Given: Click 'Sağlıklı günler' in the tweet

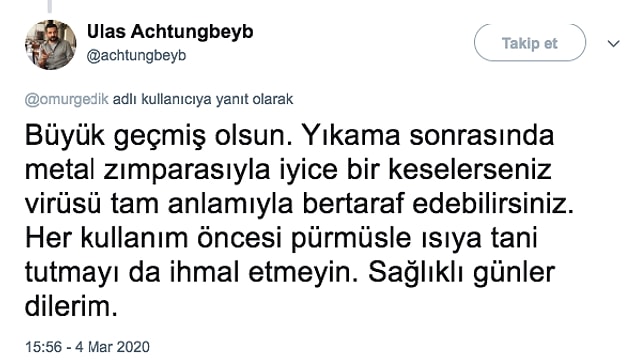Looking at the screenshot, I should coord(461,273).
